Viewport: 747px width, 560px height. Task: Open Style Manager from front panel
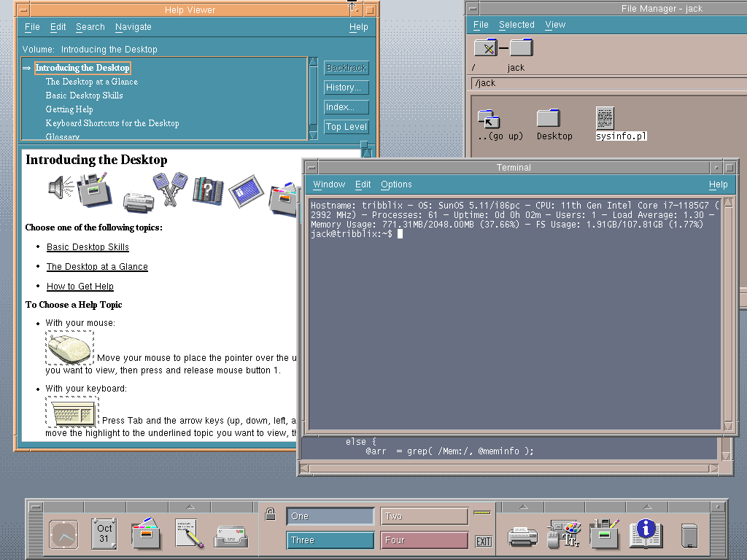point(563,534)
